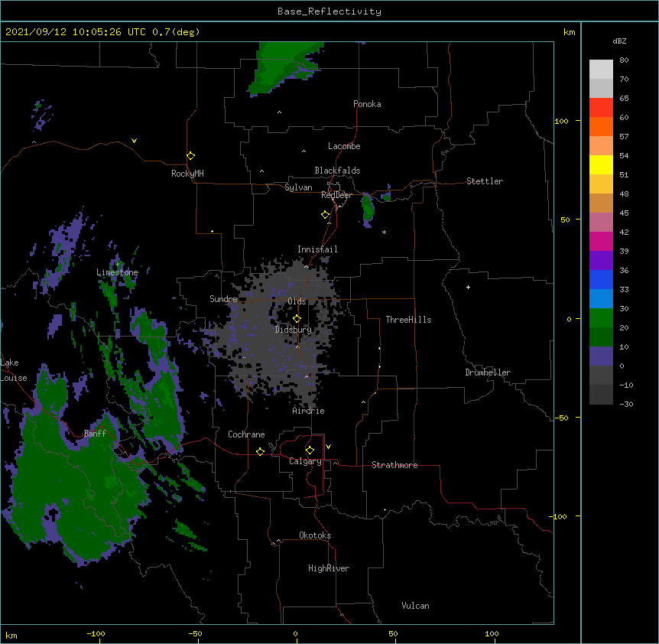Click the Stettler city label

click(x=485, y=181)
